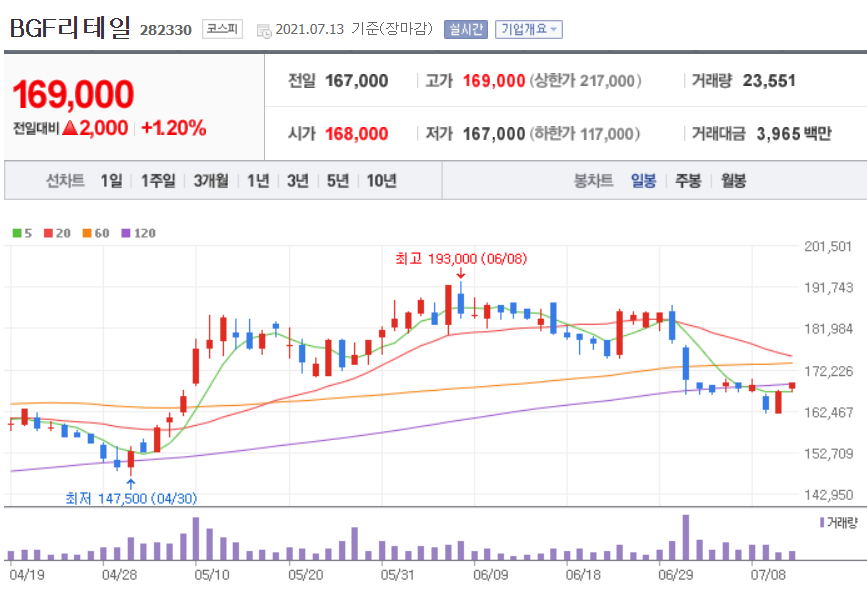Image resolution: width=867 pixels, height=590 pixels.
Task: Click the green 5-day moving average swatch
Action: tap(17, 233)
